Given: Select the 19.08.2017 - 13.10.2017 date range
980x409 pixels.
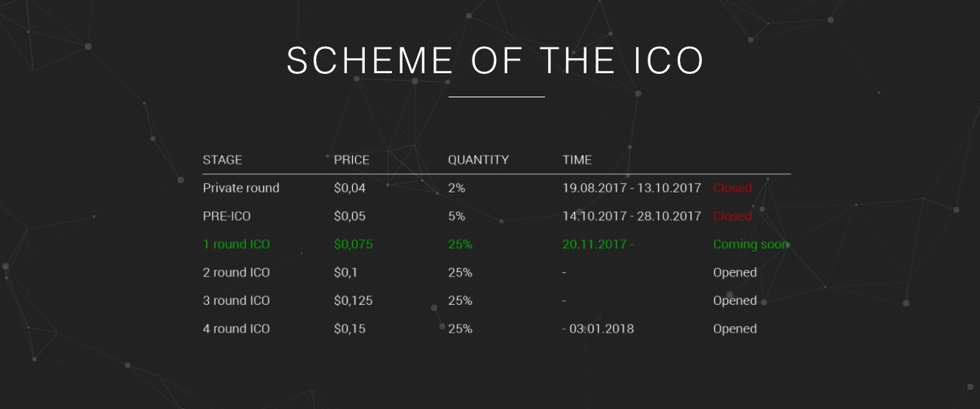Looking at the screenshot, I should (632, 188).
